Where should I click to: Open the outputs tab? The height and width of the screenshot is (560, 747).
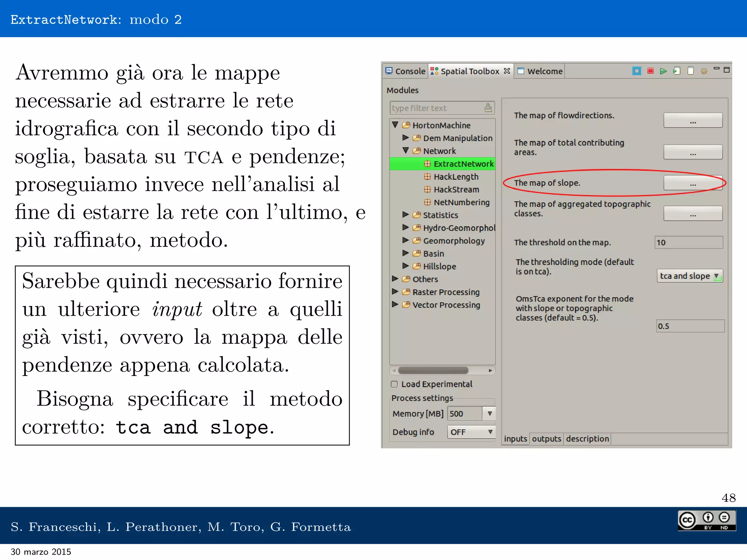click(546, 439)
